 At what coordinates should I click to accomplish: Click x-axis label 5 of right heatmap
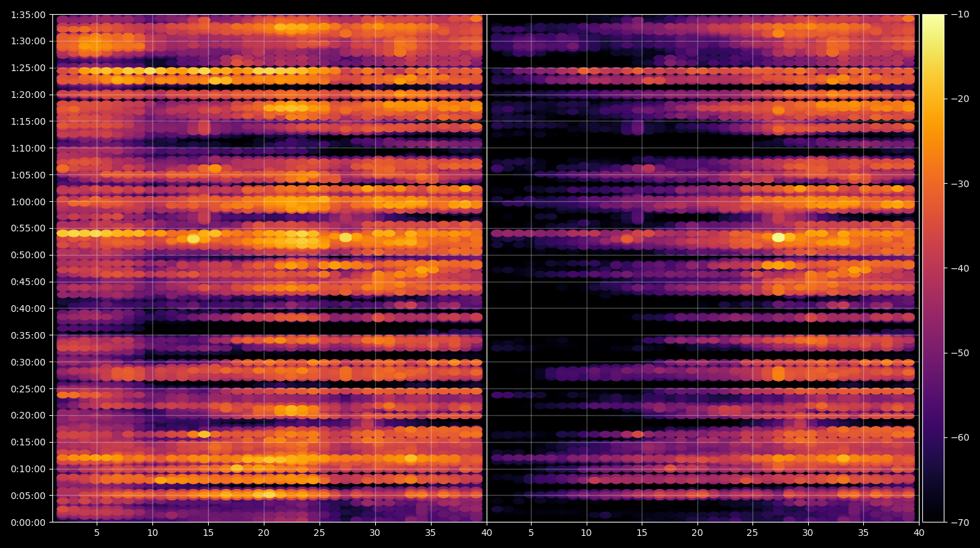click(x=531, y=533)
